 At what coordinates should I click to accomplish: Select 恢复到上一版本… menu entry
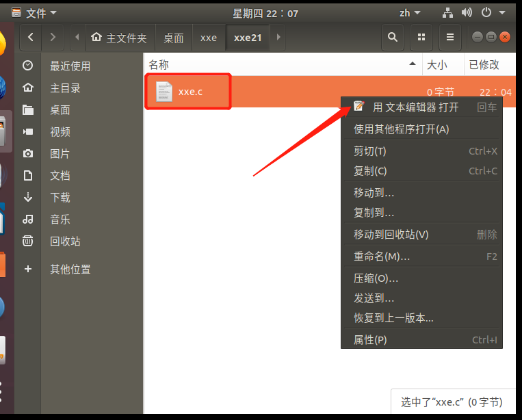422,318
